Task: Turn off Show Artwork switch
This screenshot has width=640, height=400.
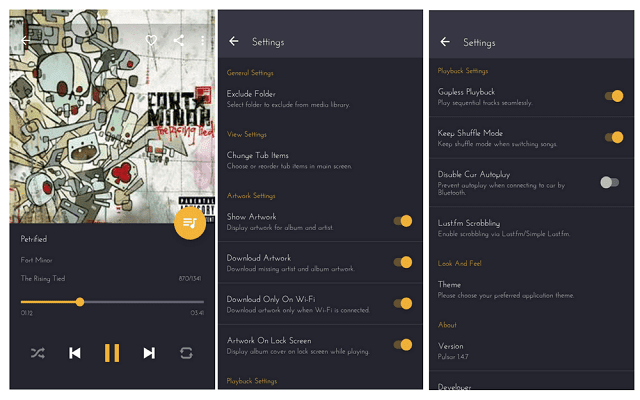Action: click(x=403, y=221)
